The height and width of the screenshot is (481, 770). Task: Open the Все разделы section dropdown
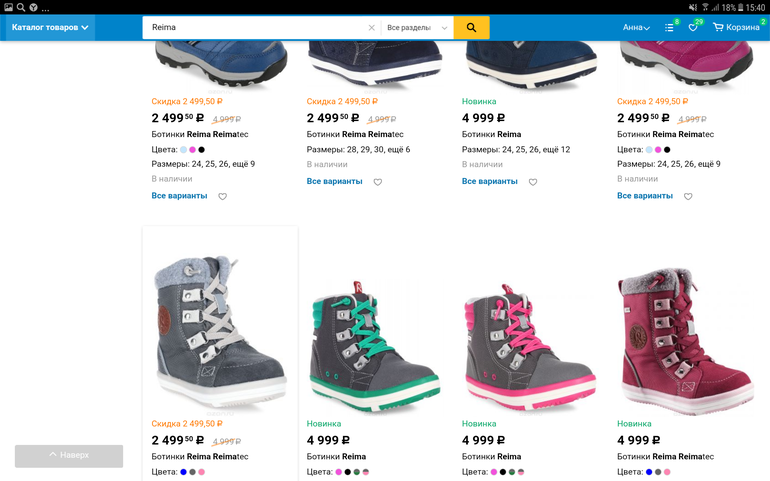point(417,28)
